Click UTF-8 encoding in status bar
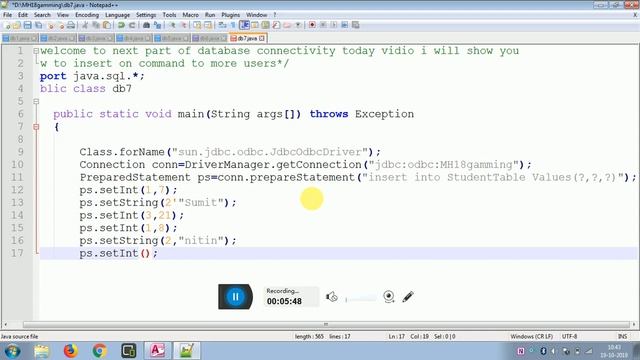 pyautogui.click(x=569, y=336)
